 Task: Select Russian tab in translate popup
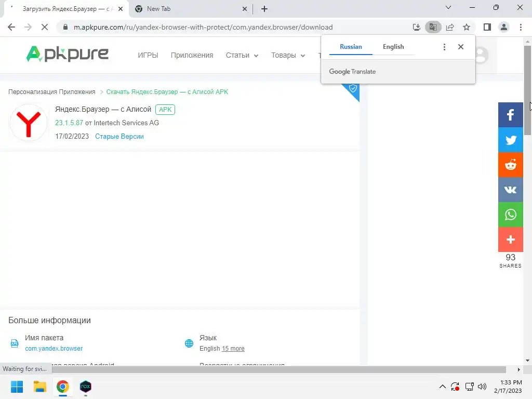pos(351,47)
